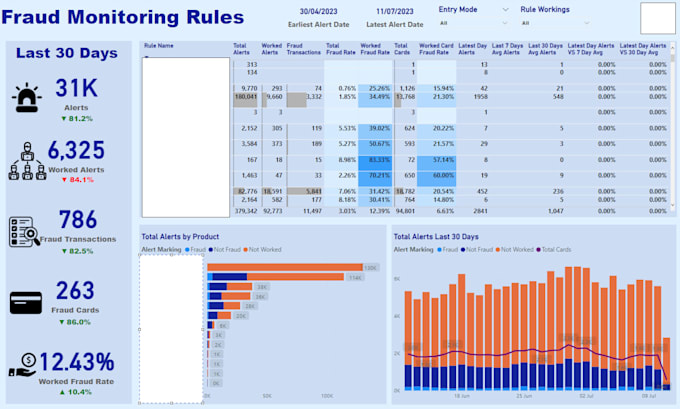Viewport: 680px width, 409px height.
Task: Click the Fraud Cards credit card icon
Action: click(26, 302)
